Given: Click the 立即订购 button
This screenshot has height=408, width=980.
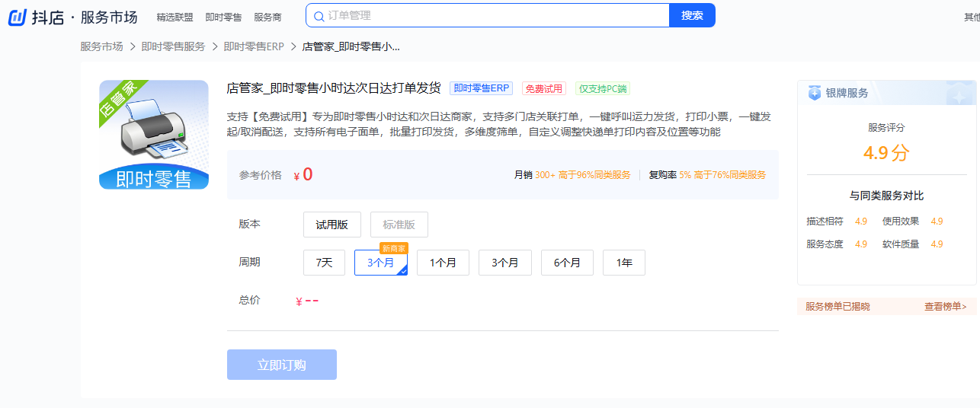Looking at the screenshot, I should (x=282, y=365).
